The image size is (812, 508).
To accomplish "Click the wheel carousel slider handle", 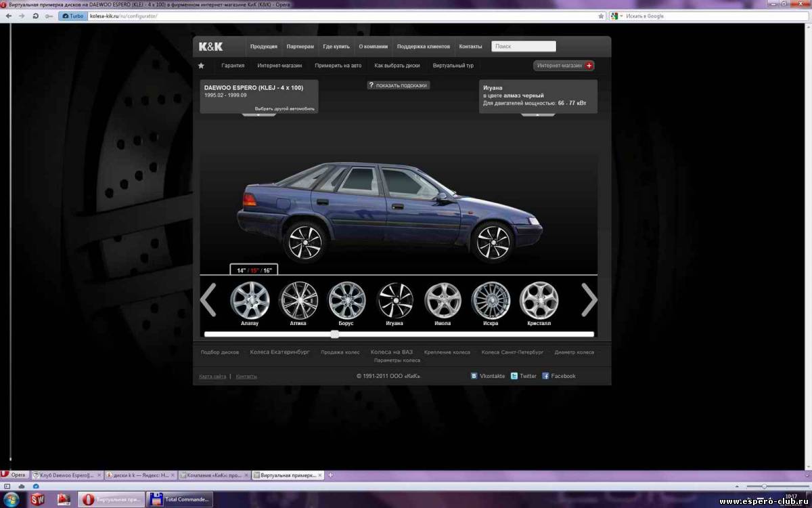I will (x=335, y=334).
